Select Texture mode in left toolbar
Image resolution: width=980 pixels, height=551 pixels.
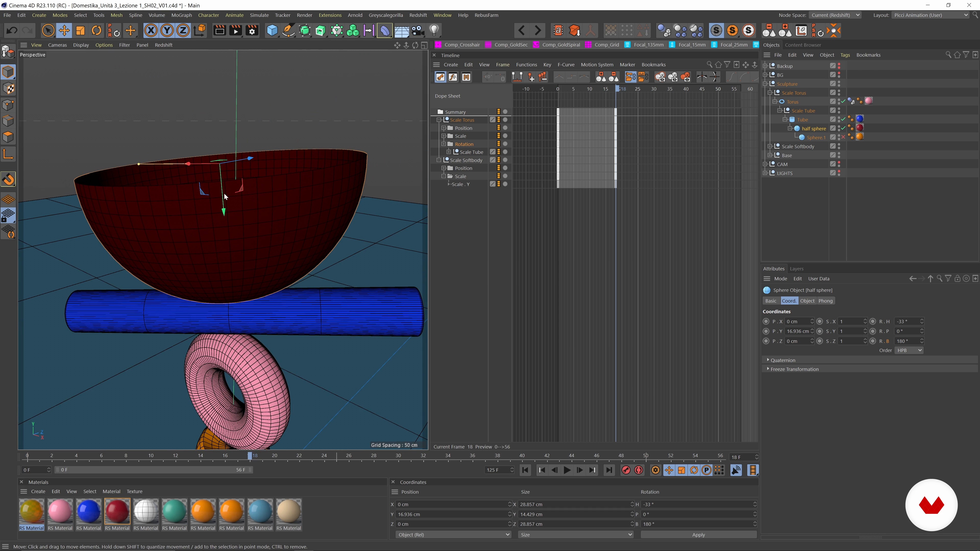pyautogui.click(x=8, y=88)
